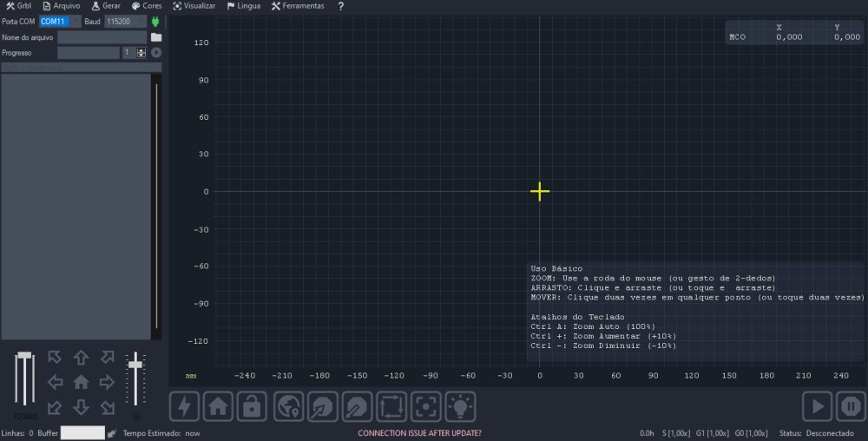Click the CONNECTION ISSUE AFTER UPDATE link
This screenshot has height=441, width=868.
click(x=419, y=432)
